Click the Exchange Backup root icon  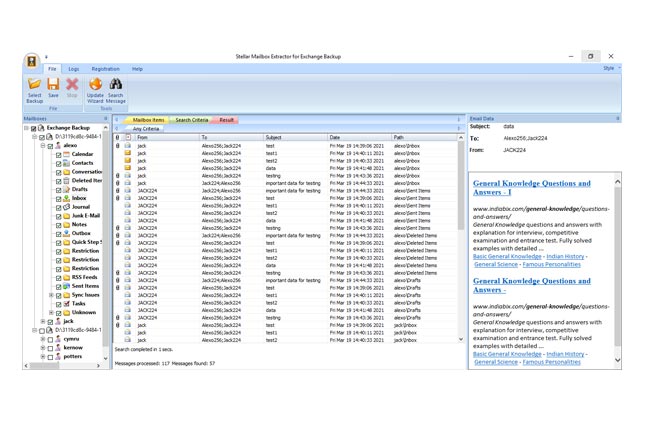click(41, 128)
